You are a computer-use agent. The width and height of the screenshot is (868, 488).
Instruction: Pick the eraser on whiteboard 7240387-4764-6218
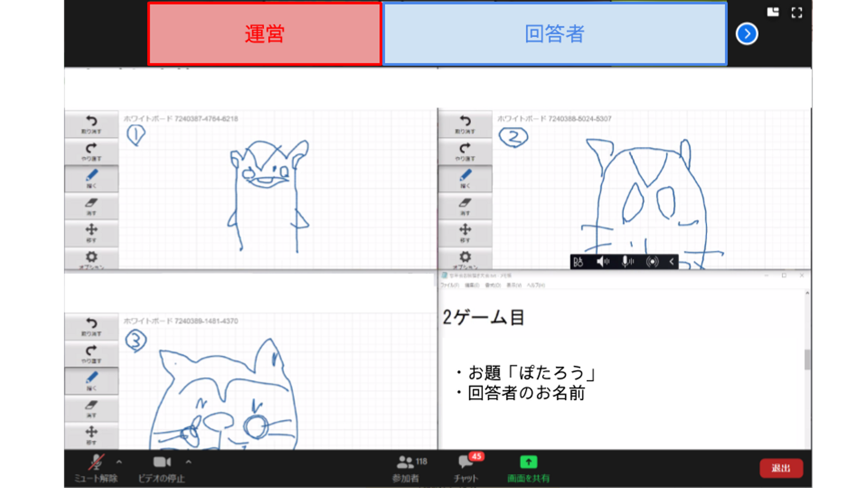pos(92,205)
